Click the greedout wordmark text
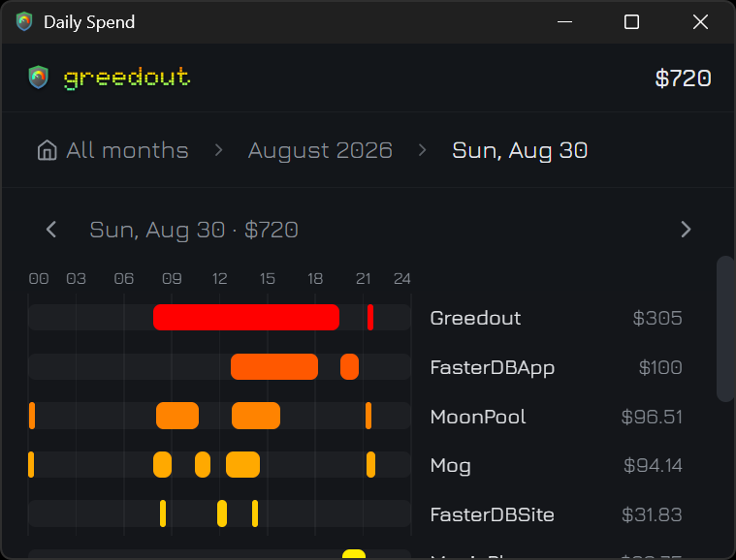The image size is (736, 560). pos(127,78)
